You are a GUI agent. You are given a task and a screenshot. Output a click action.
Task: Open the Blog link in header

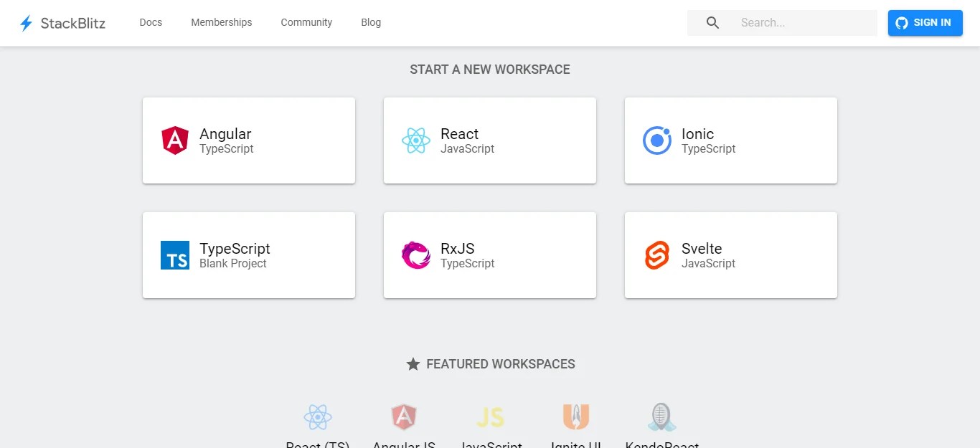[371, 23]
